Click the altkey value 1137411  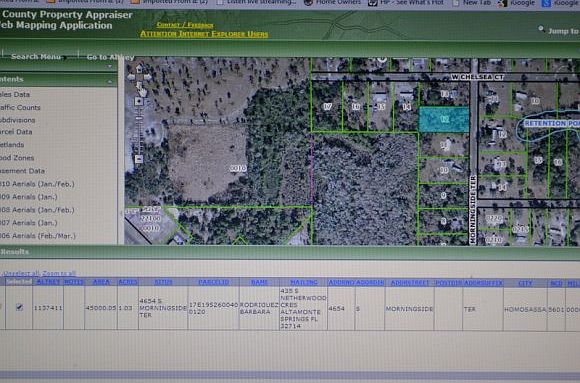(48, 308)
